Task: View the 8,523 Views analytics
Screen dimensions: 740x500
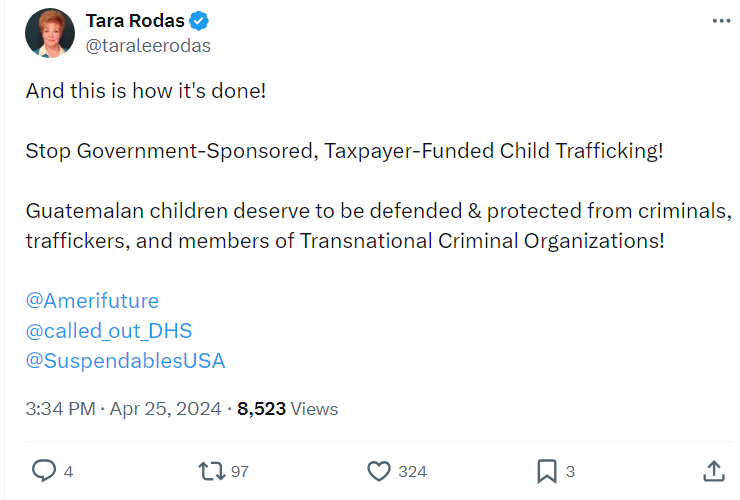Action: (288, 409)
